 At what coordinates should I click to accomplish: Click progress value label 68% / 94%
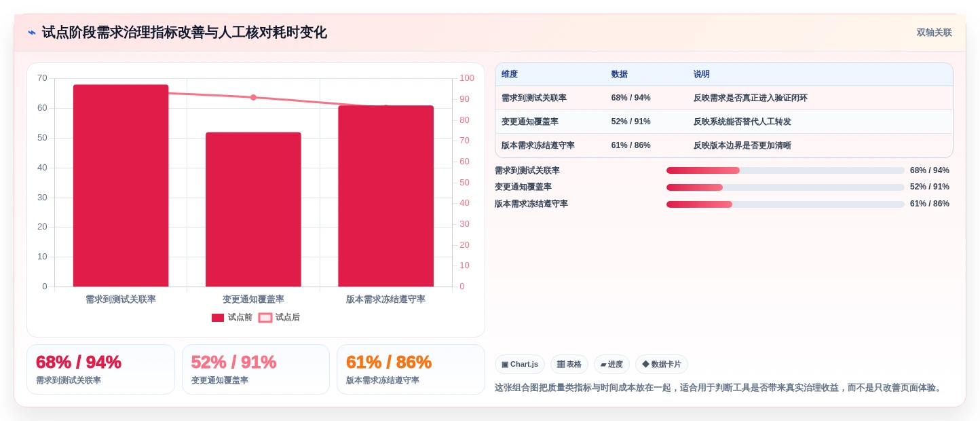930,170
